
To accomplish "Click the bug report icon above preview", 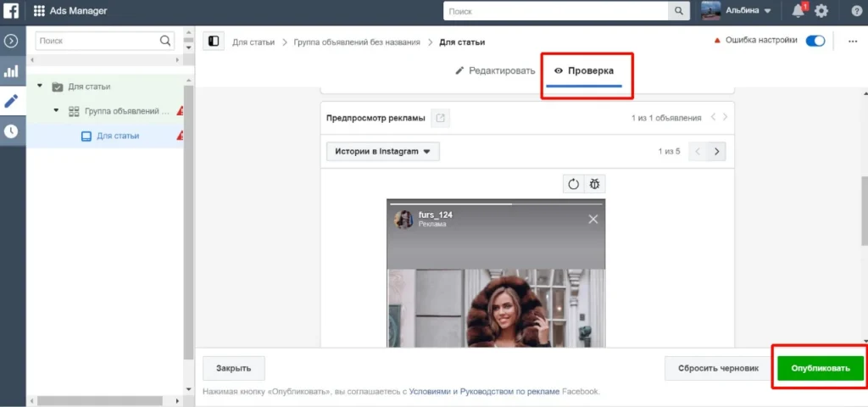I will (x=595, y=184).
